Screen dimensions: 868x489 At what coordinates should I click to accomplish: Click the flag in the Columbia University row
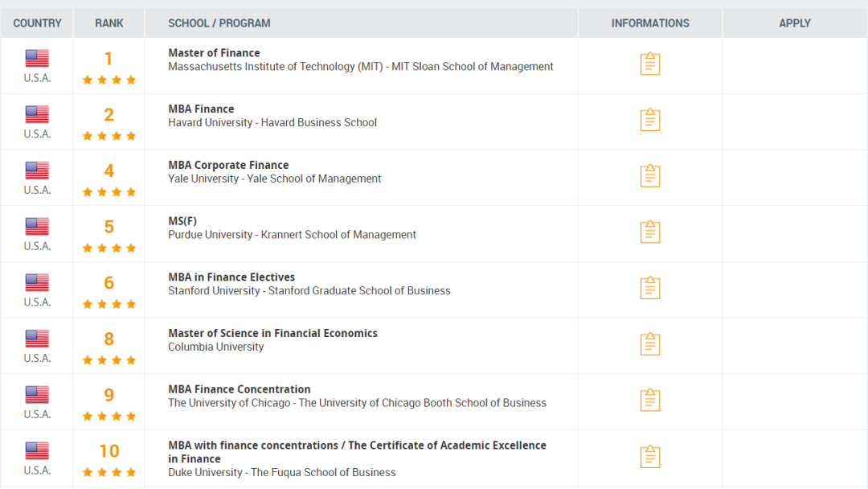[37, 339]
